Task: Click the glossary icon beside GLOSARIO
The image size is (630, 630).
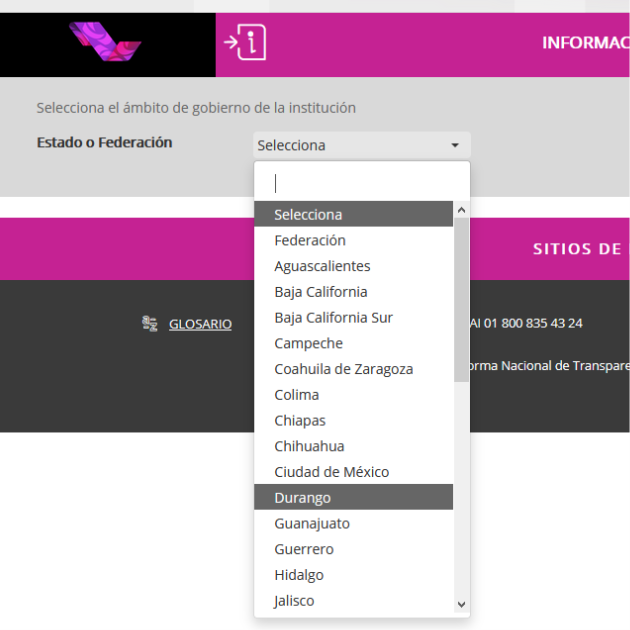Action: 150,323
